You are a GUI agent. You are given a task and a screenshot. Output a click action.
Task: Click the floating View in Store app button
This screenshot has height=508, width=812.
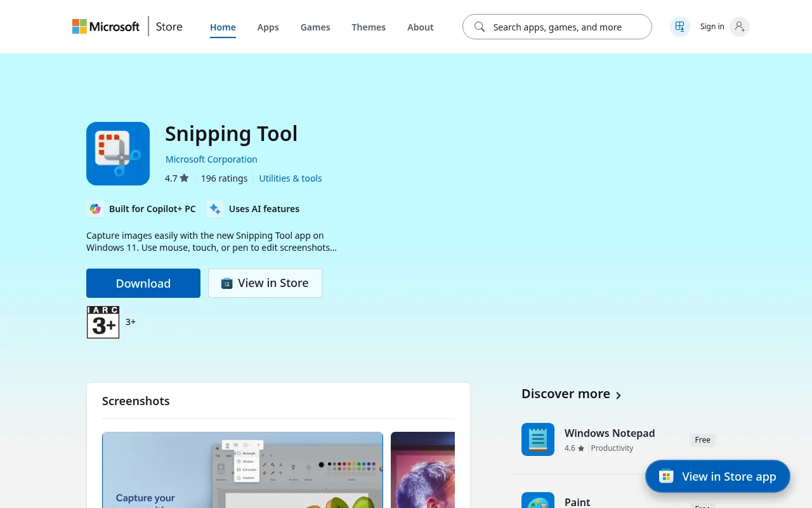717,476
